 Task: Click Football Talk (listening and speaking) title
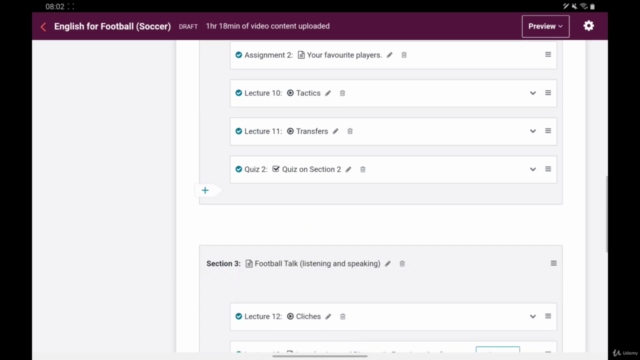[x=317, y=264]
